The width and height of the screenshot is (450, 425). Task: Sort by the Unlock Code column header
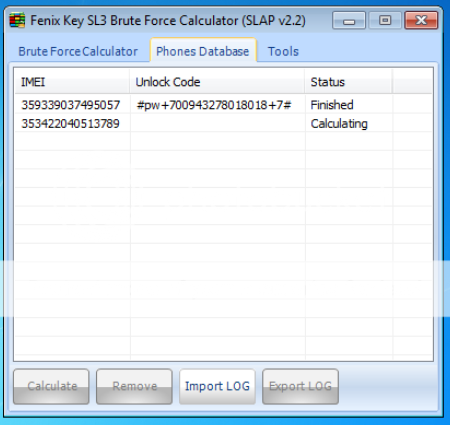[x=217, y=82]
